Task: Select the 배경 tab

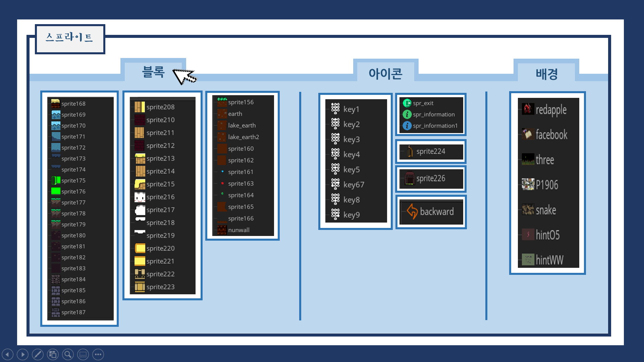Action: [x=546, y=73]
